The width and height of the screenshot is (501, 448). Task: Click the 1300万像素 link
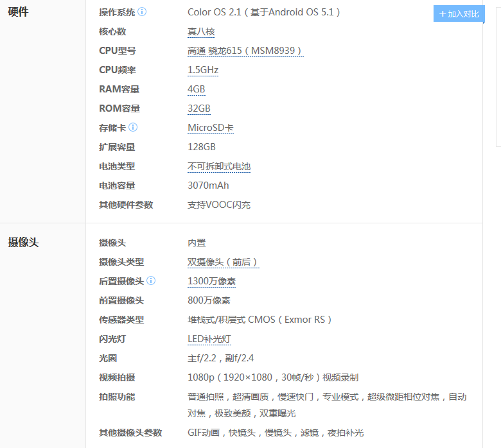(211, 281)
